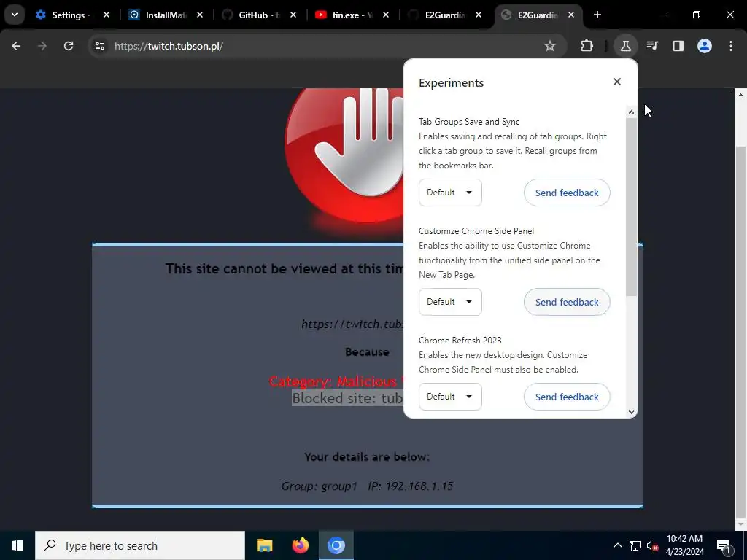Close the active E2Guardian tab
Viewport: 747px width, 560px height.
click(571, 15)
